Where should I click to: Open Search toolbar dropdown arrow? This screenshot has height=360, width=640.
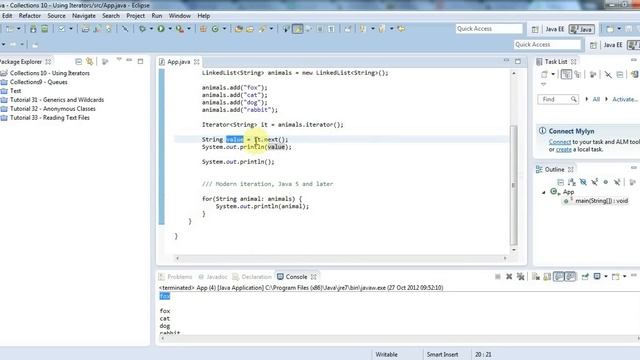click(271, 29)
